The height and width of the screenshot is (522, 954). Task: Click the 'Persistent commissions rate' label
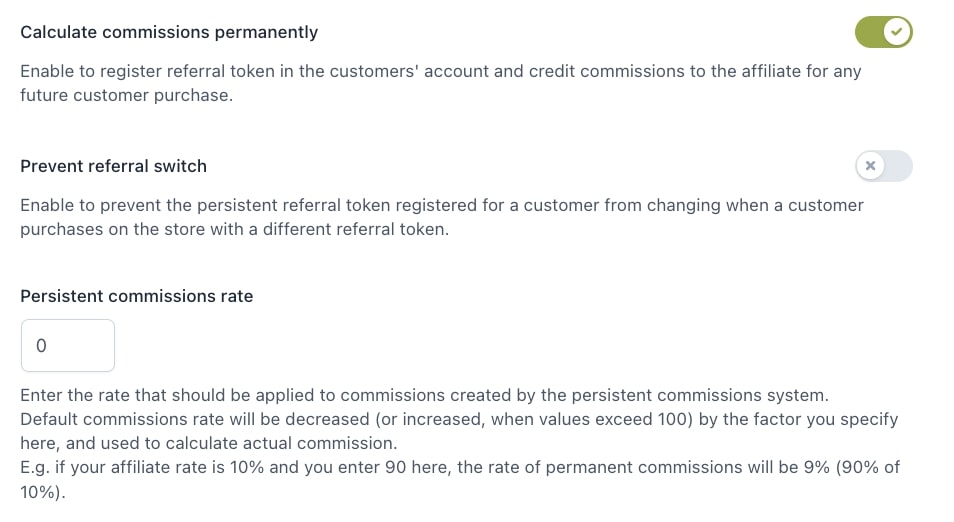(x=136, y=296)
